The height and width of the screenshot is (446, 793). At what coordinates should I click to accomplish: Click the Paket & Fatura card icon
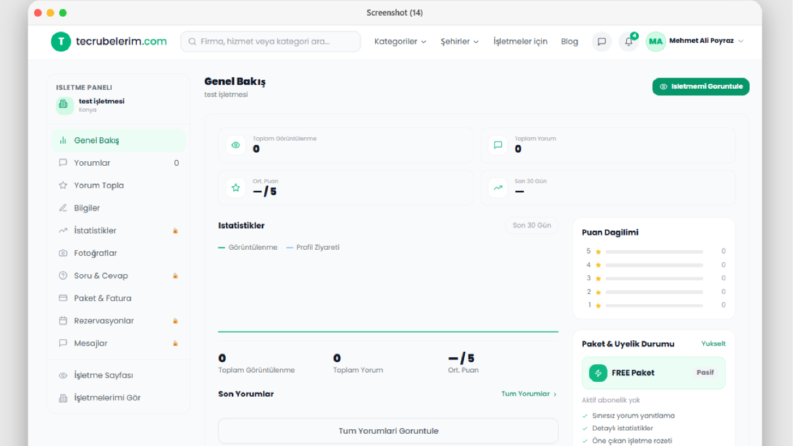pos(63,298)
